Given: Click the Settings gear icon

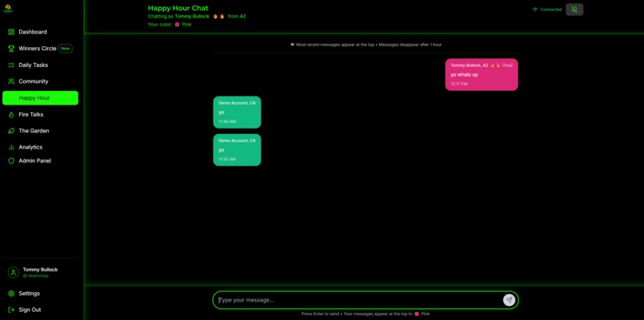Looking at the screenshot, I should point(11,294).
